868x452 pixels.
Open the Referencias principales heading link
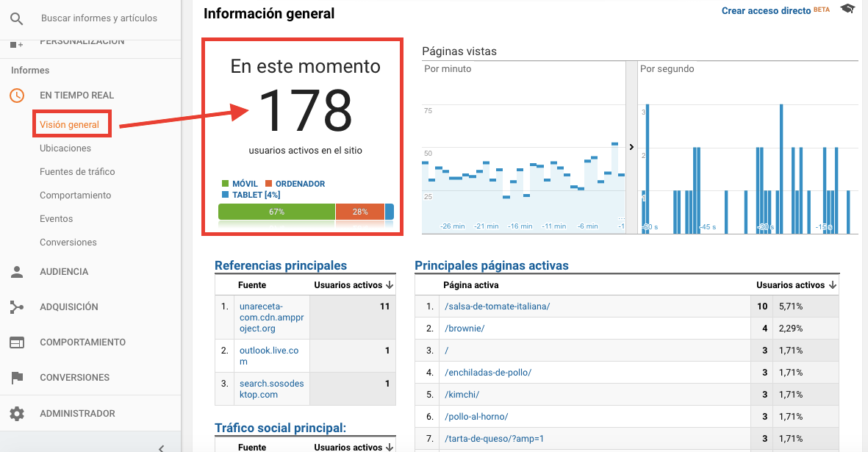281,266
